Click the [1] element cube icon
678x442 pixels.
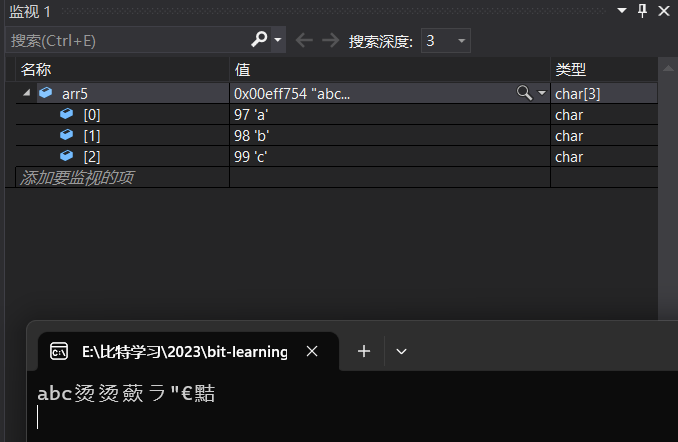click(67, 135)
